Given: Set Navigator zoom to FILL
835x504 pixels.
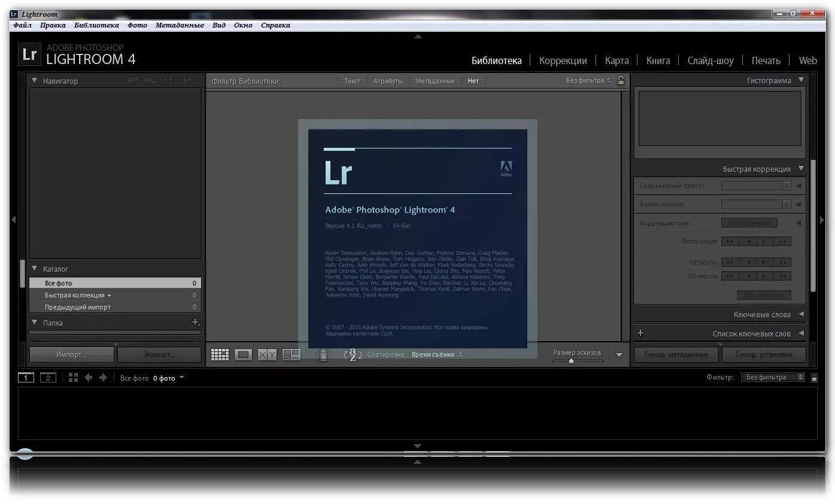Looking at the screenshot, I should (151, 81).
